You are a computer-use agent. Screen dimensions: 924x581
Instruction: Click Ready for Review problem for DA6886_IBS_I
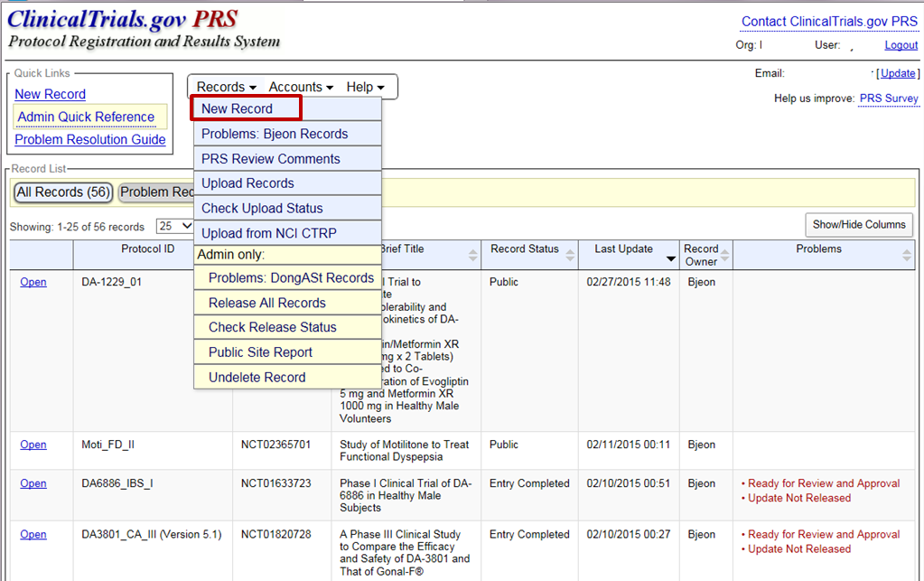pyautogui.click(x=823, y=483)
